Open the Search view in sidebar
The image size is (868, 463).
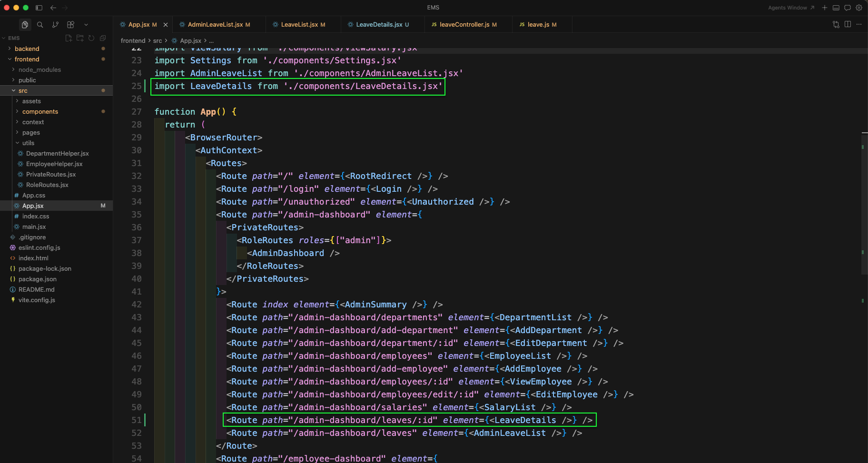(x=40, y=25)
